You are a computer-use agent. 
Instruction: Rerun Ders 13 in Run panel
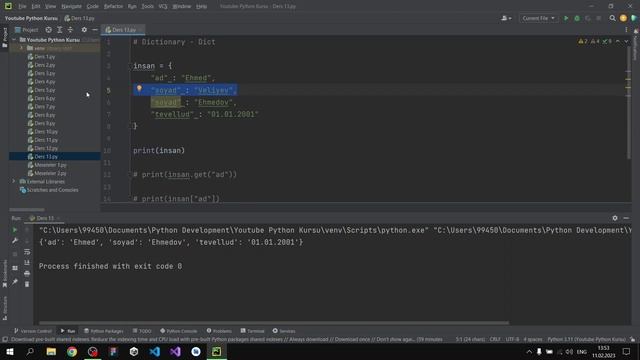coord(15,230)
